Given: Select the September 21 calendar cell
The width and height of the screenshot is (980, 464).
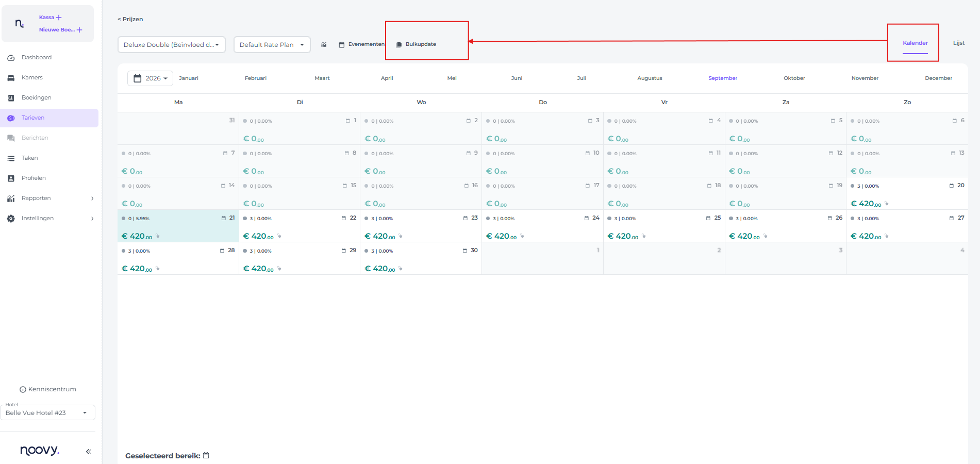Looking at the screenshot, I should click(178, 226).
